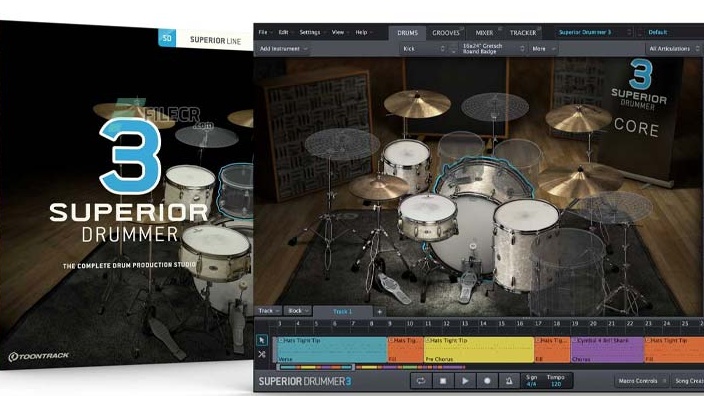
Task: Open the Settings menu
Action: (312, 32)
